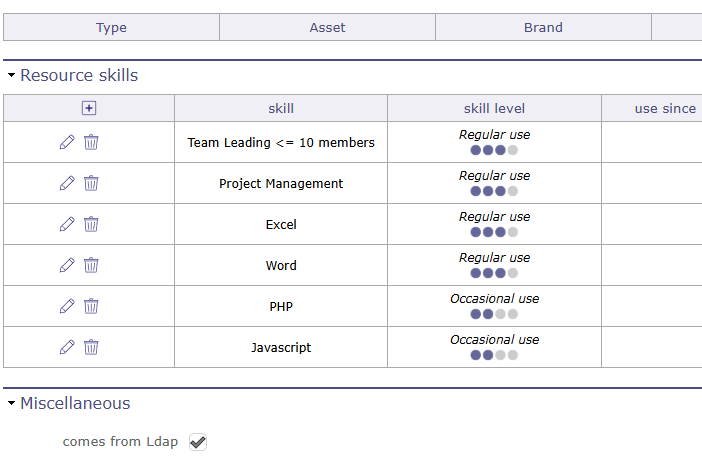The width and height of the screenshot is (702, 468).
Task: Click the Asset column header
Action: point(327,27)
